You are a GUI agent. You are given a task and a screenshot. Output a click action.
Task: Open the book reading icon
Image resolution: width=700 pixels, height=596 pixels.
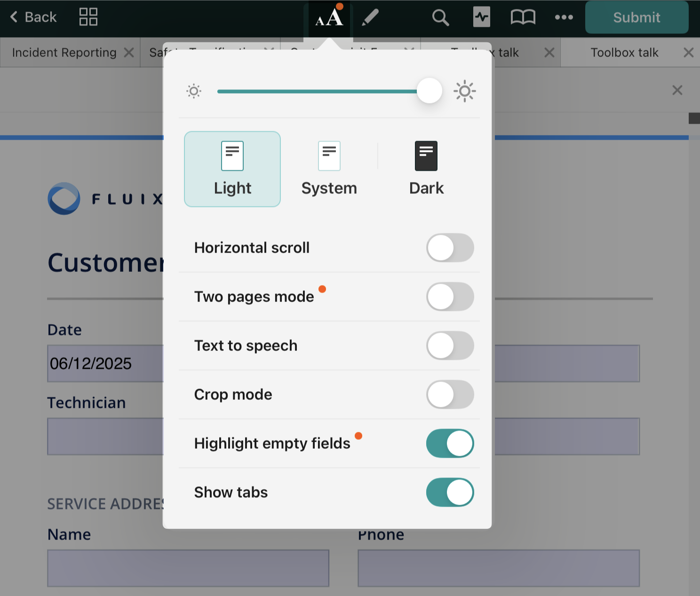tap(523, 18)
